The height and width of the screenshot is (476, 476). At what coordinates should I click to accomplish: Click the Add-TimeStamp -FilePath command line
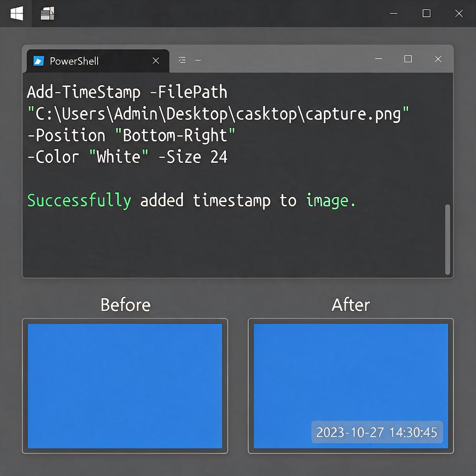pos(127,92)
